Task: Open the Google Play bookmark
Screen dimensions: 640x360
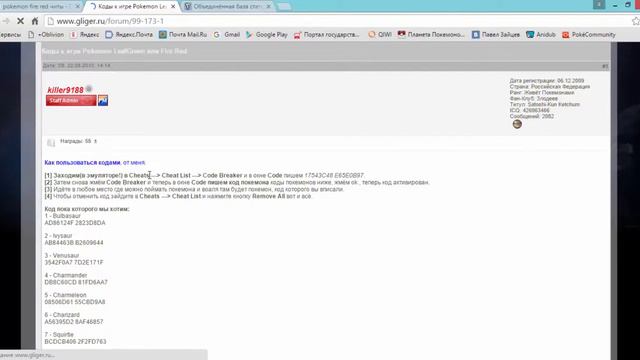Action: [x=267, y=35]
